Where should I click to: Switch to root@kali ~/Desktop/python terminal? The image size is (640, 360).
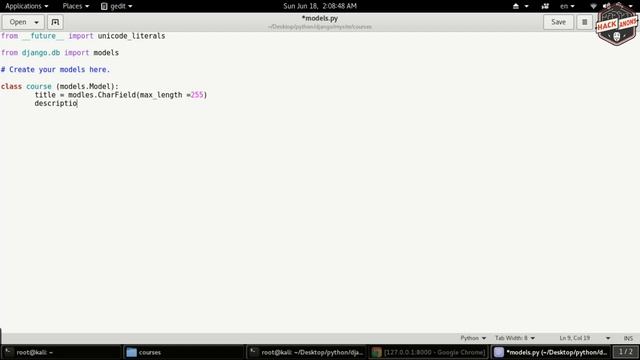point(307,352)
